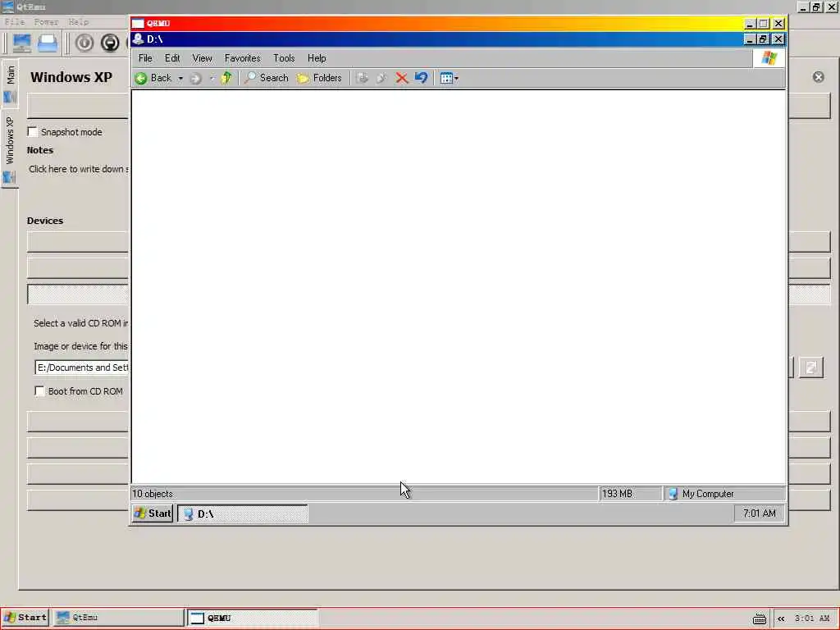Open the Views dropdown button

click(x=449, y=78)
